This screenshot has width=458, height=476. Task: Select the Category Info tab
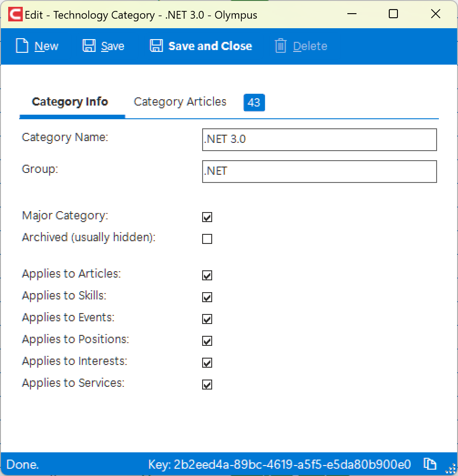tap(70, 102)
